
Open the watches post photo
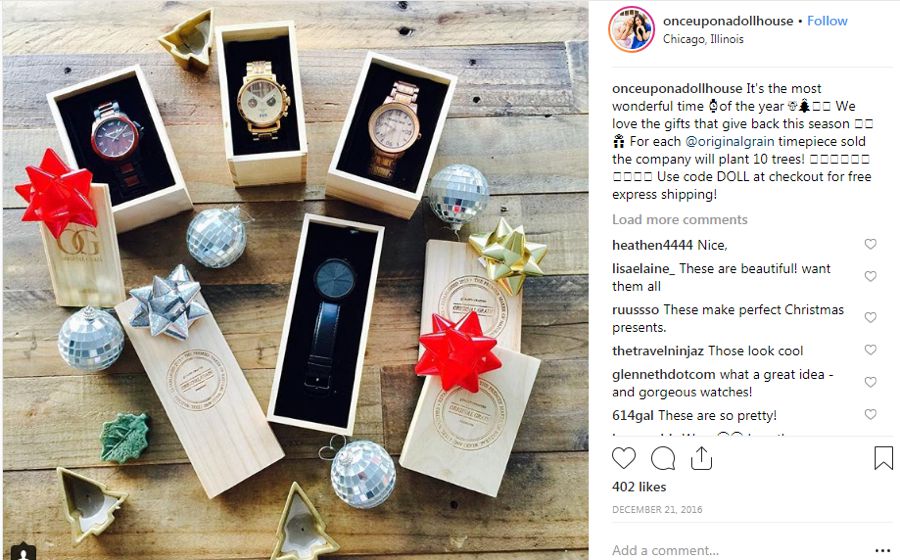click(295, 280)
